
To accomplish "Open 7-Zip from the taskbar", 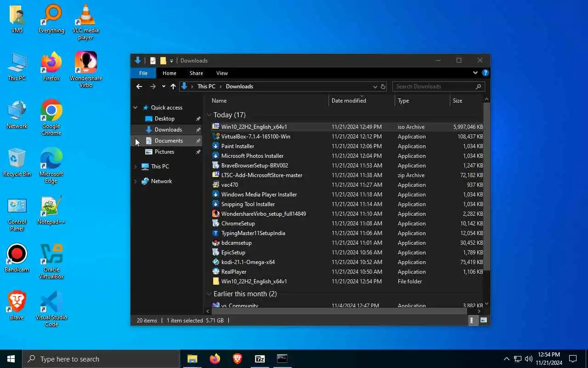I will (x=260, y=359).
